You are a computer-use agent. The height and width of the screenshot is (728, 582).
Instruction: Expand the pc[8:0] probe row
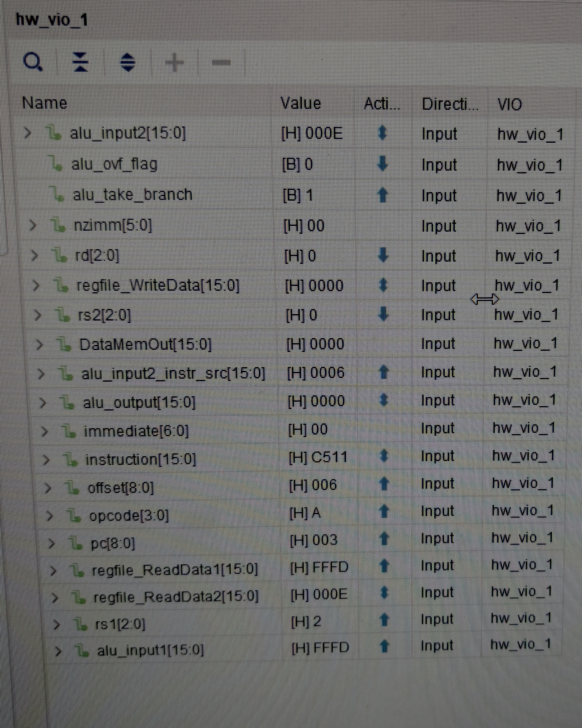(51, 543)
